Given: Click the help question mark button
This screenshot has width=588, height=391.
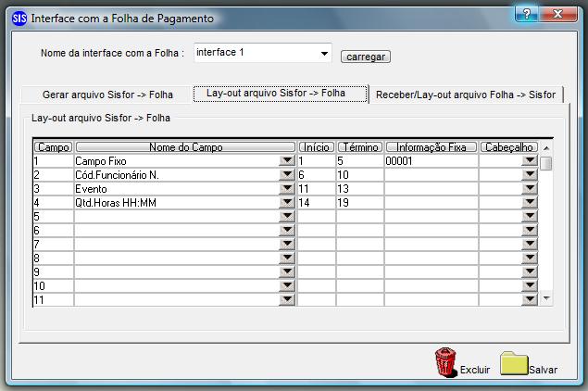Looking at the screenshot, I should click(x=527, y=14).
